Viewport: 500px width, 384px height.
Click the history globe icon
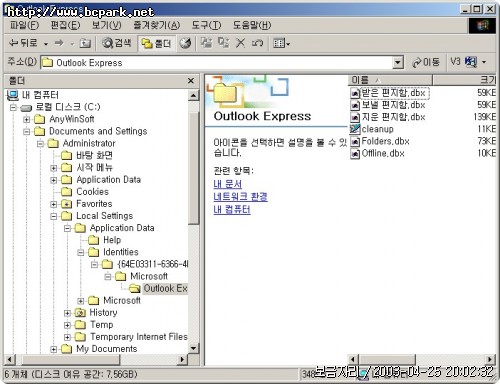click(185, 43)
